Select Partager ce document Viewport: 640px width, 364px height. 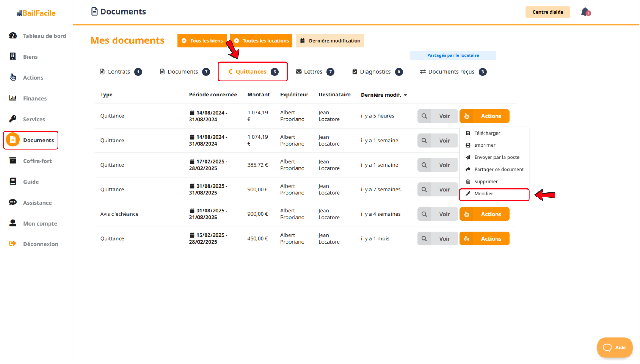494,169
